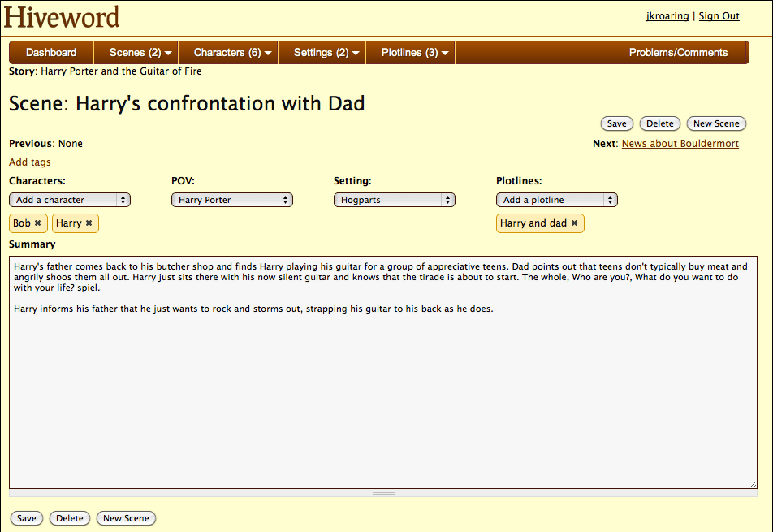
Task: Click the bottom New Scene button
Action: 126,518
